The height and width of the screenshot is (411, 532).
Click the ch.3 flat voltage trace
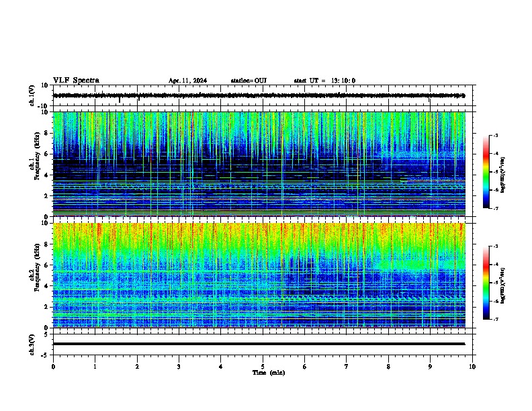[259, 344]
